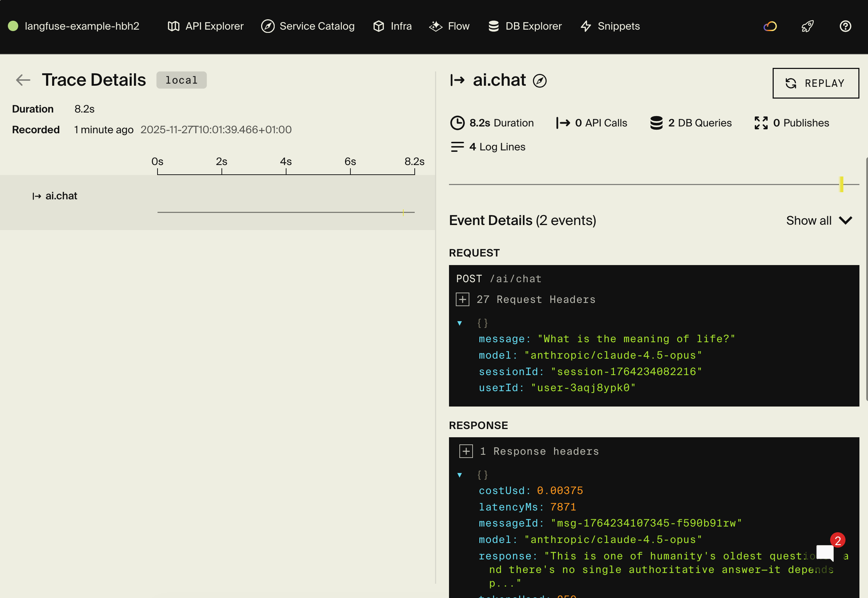Click the rocket icon in the top bar
Screen dimensions: 868x598
[807, 26]
